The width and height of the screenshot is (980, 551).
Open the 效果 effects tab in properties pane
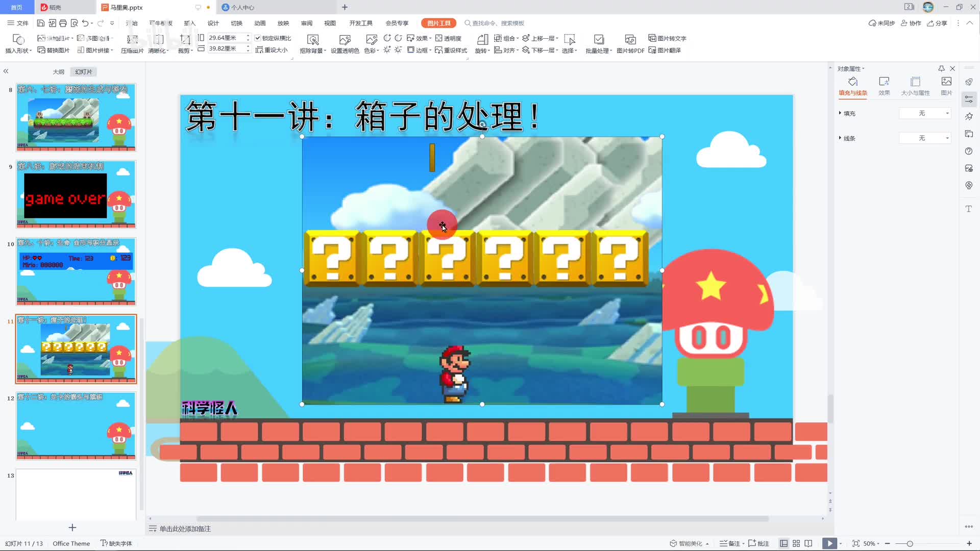pos(884,86)
